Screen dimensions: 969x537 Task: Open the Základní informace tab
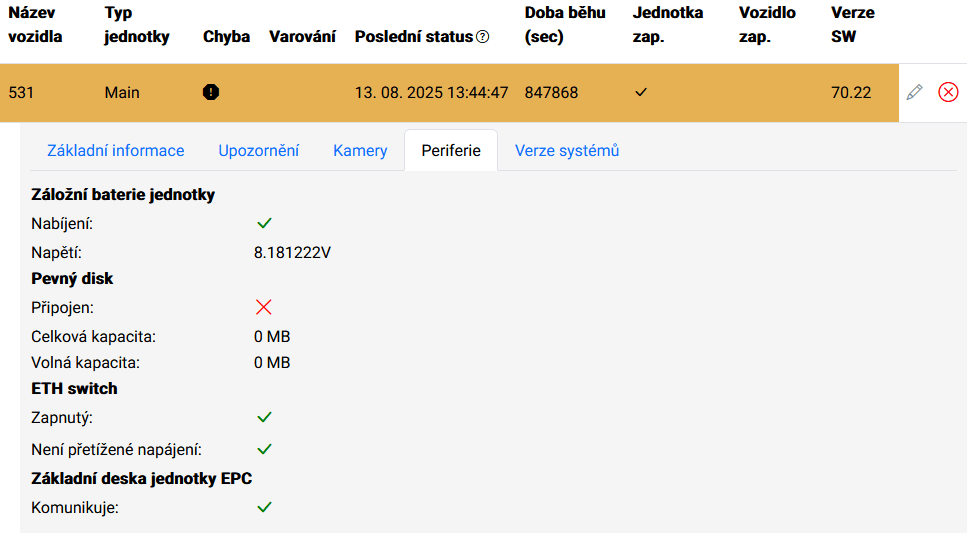[x=116, y=151]
